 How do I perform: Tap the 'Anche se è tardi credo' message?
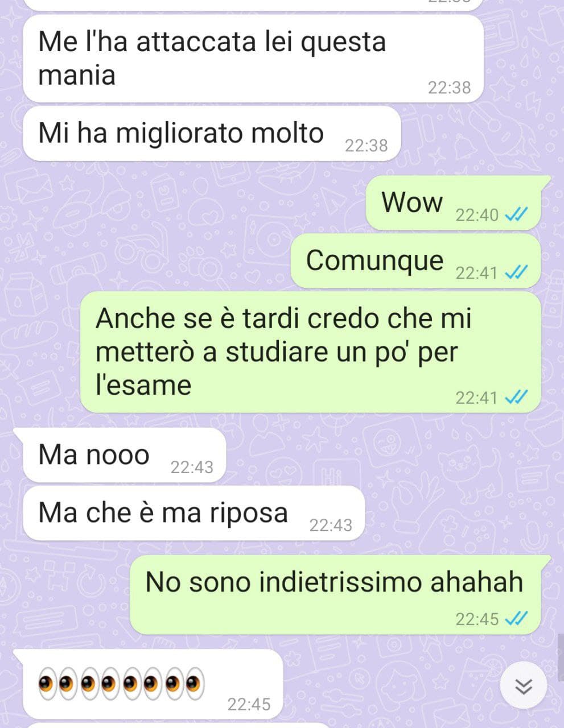[x=310, y=352]
